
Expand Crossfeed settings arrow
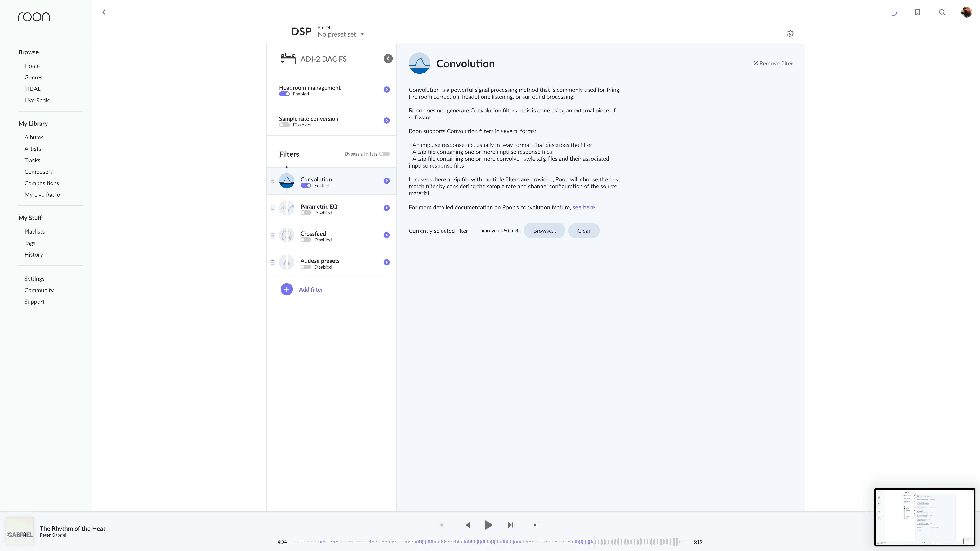(x=386, y=235)
